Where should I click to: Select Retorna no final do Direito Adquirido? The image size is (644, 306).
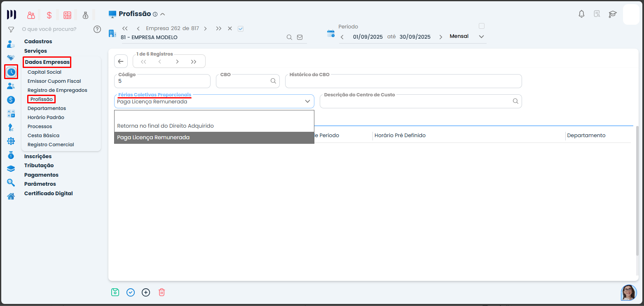tap(165, 126)
